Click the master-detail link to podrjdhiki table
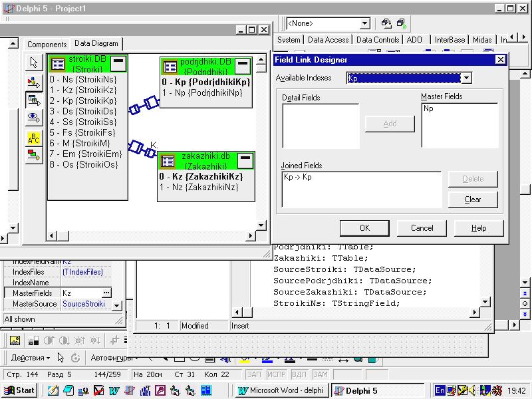This screenshot has width=532, height=399. coord(144,105)
